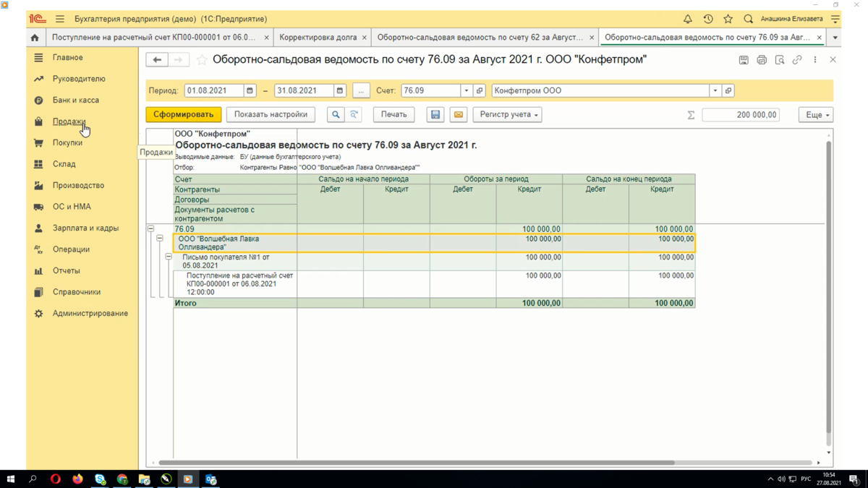Go forward with the right arrow

point(178,60)
